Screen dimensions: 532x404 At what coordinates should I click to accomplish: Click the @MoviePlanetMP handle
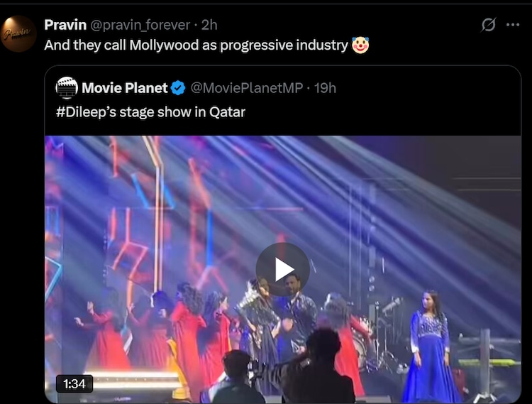click(247, 88)
